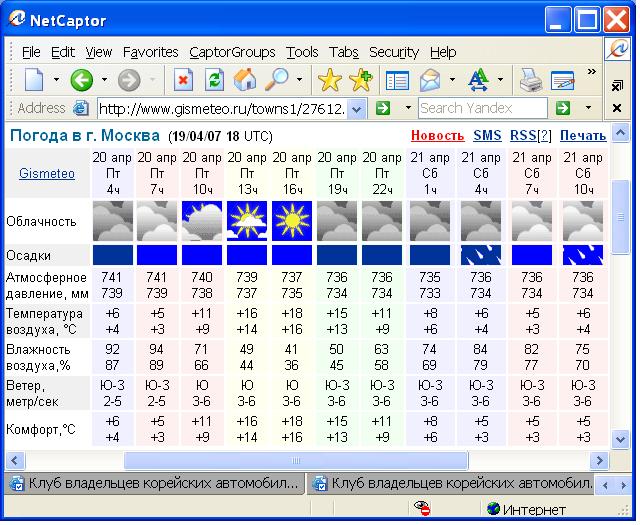
Task: Click the red Новость link
Action: [437, 136]
